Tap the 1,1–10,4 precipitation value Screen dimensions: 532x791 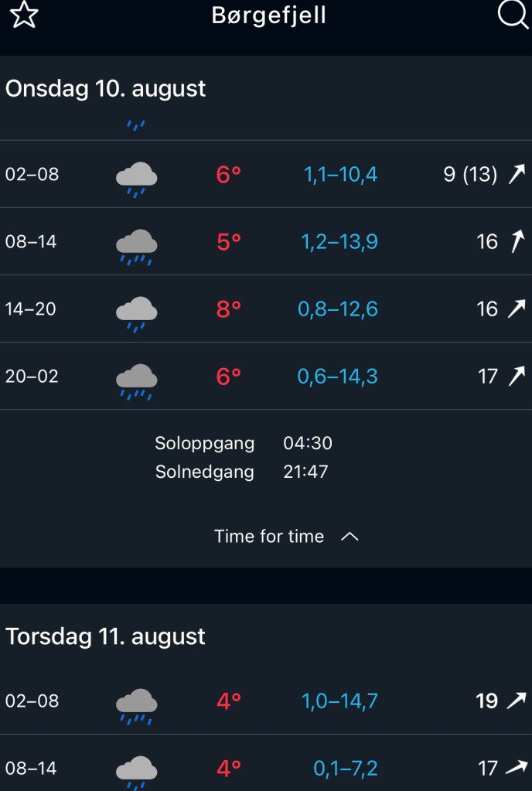(x=341, y=175)
